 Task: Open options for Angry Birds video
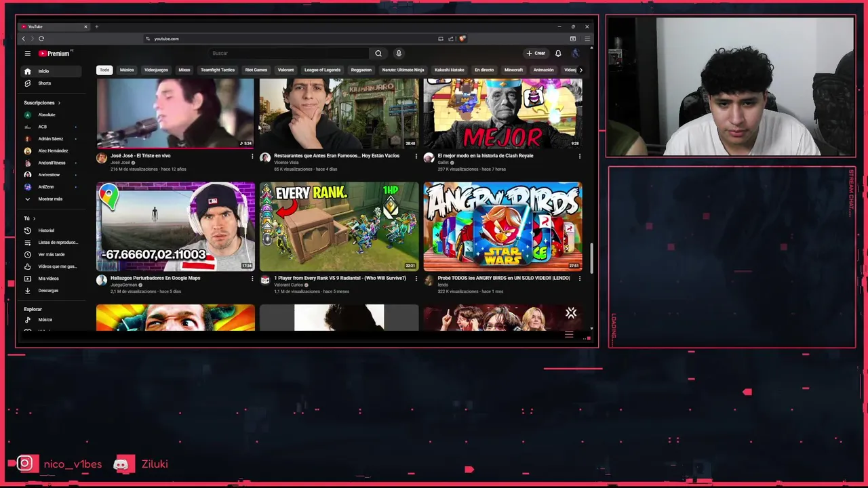(x=580, y=279)
